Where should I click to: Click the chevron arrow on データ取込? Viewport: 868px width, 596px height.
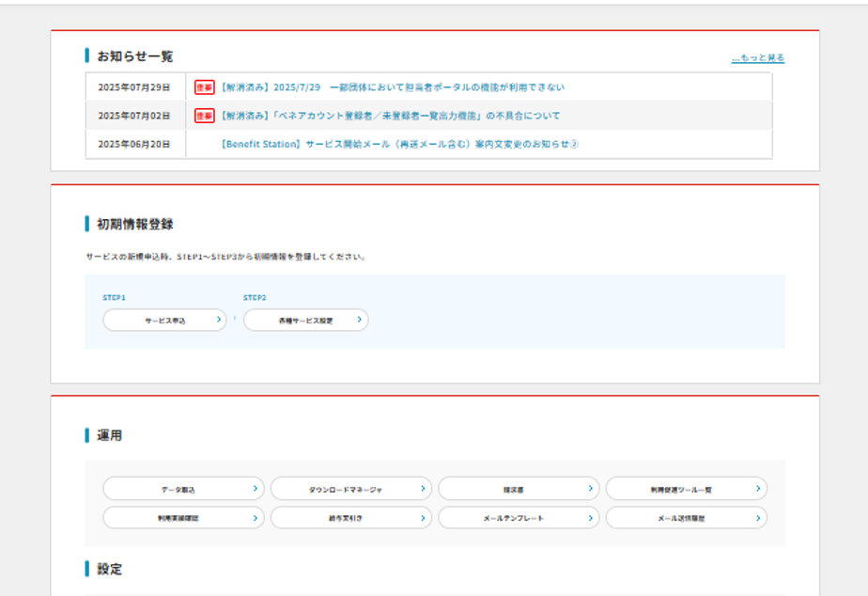point(255,489)
